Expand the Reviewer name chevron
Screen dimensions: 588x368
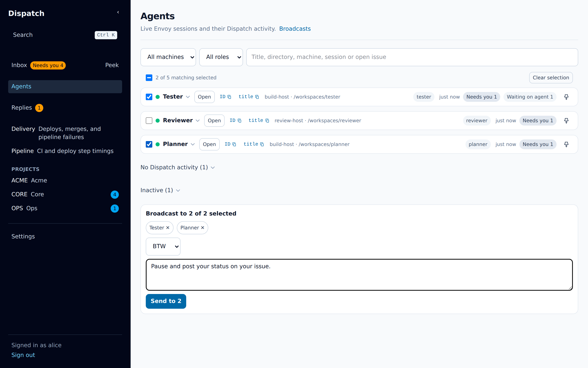coord(198,120)
